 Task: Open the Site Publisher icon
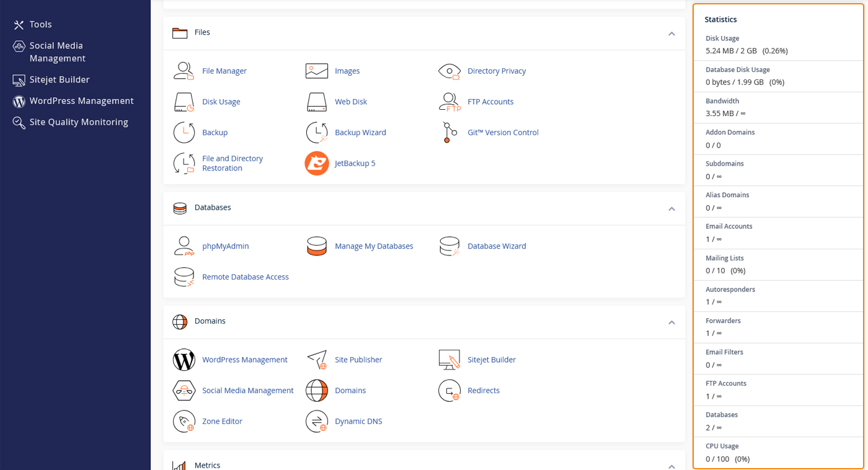(x=317, y=360)
